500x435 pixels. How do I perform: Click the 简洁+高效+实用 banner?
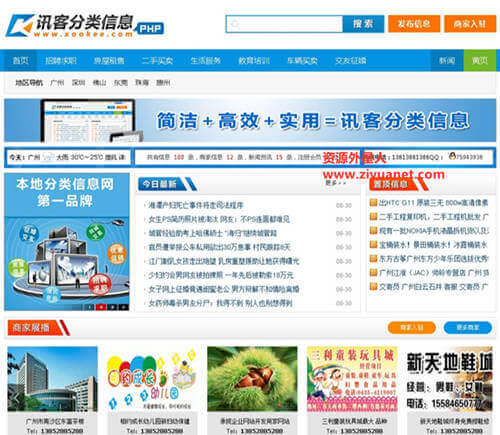pos(250,121)
